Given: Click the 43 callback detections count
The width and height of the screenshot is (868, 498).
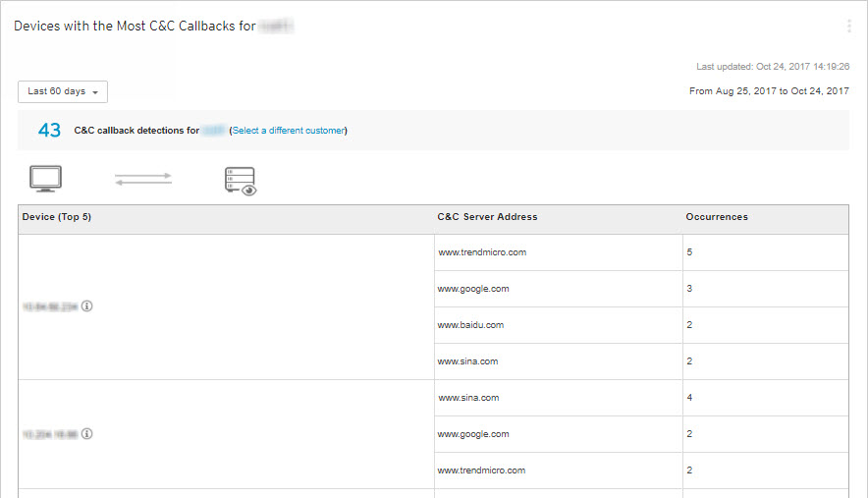Looking at the screenshot, I should click(x=49, y=131).
